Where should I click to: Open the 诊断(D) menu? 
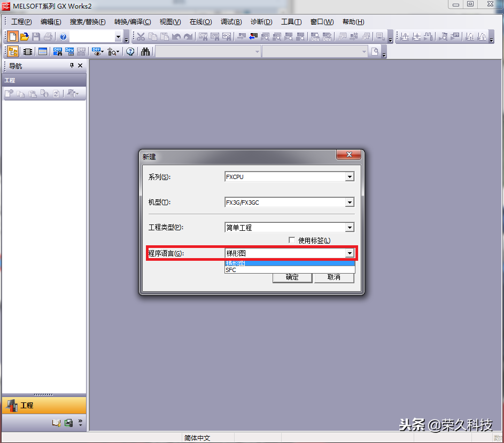(x=261, y=22)
